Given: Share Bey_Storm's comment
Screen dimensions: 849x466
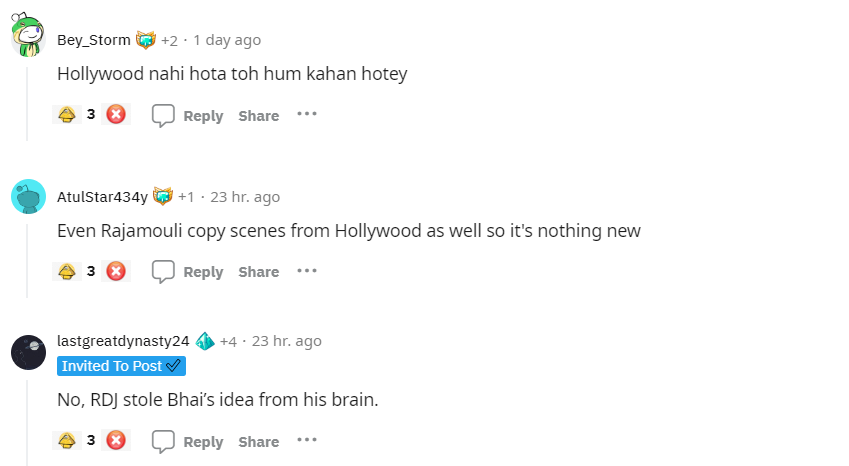Looking at the screenshot, I should [259, 116].
